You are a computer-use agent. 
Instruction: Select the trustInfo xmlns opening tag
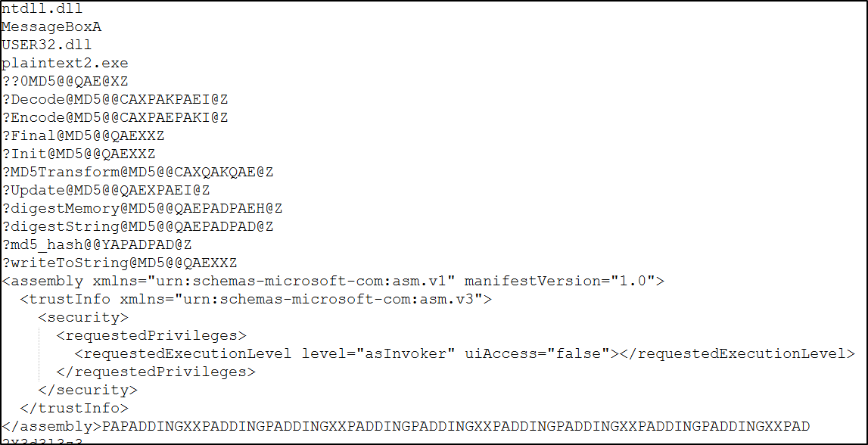tap(256, 300)
